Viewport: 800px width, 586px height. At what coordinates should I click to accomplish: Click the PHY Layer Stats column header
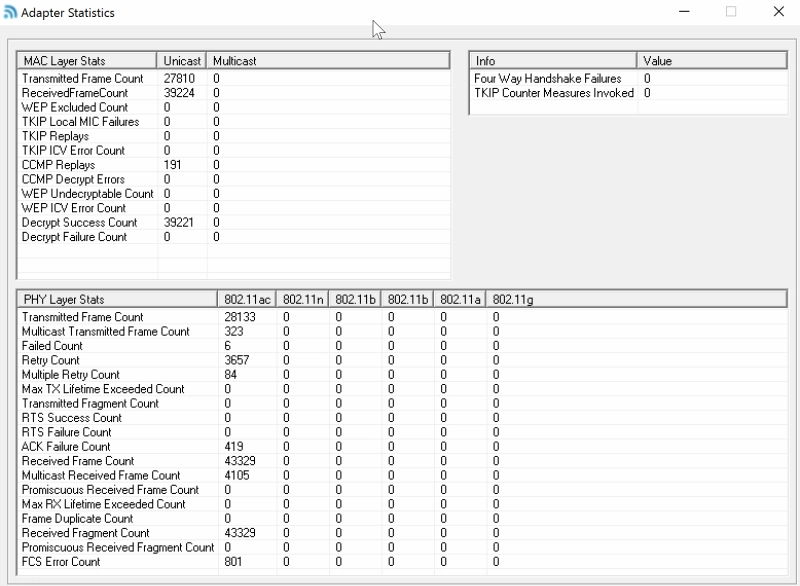click(x=117, y=299)
